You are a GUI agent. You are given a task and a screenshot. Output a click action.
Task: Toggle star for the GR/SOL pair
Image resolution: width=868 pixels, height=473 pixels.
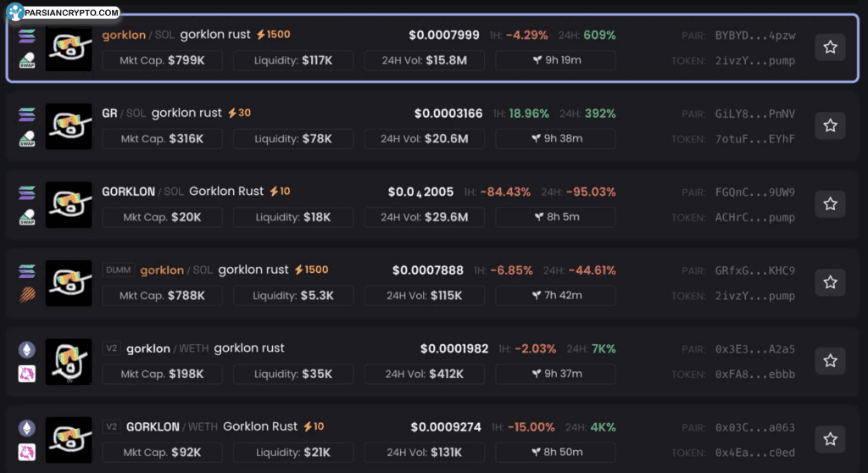tap(830, 125)
